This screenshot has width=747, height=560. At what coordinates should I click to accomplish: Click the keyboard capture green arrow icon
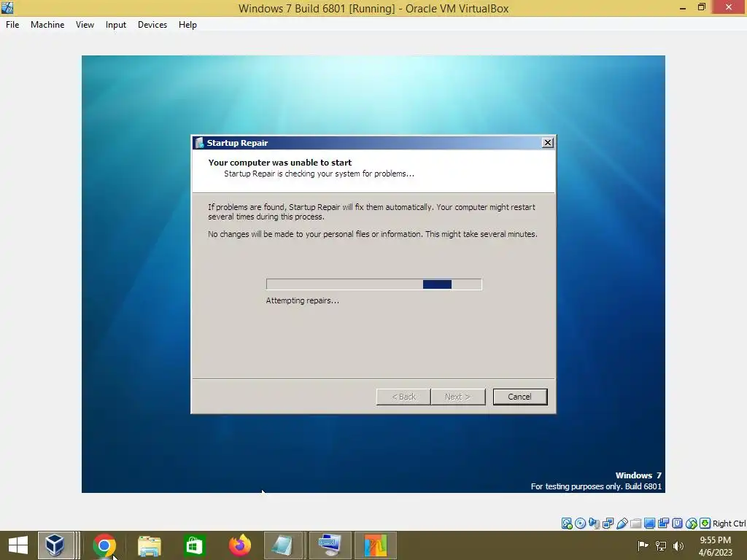(x=705, y=524)
